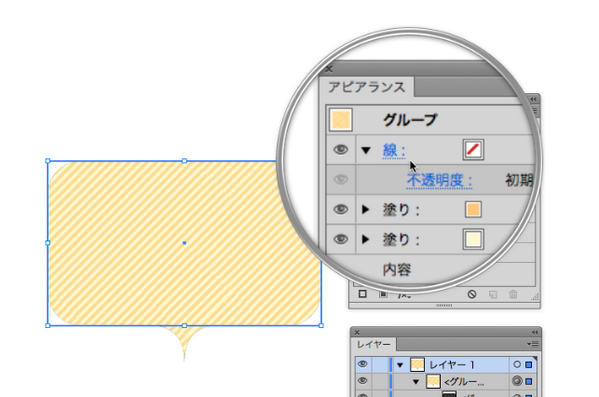
Task: Switch to the レイヤー panel tab
Action: pos(374,344)
